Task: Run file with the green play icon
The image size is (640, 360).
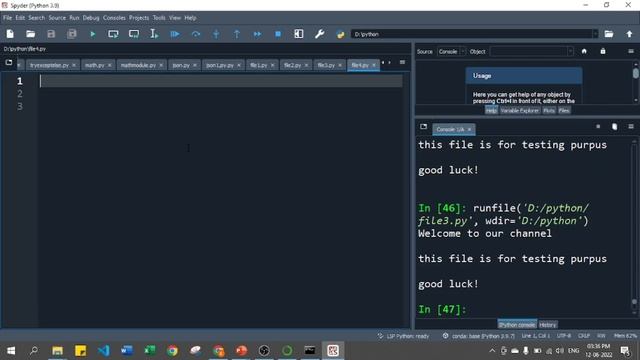Action: [x=93, y=34]
